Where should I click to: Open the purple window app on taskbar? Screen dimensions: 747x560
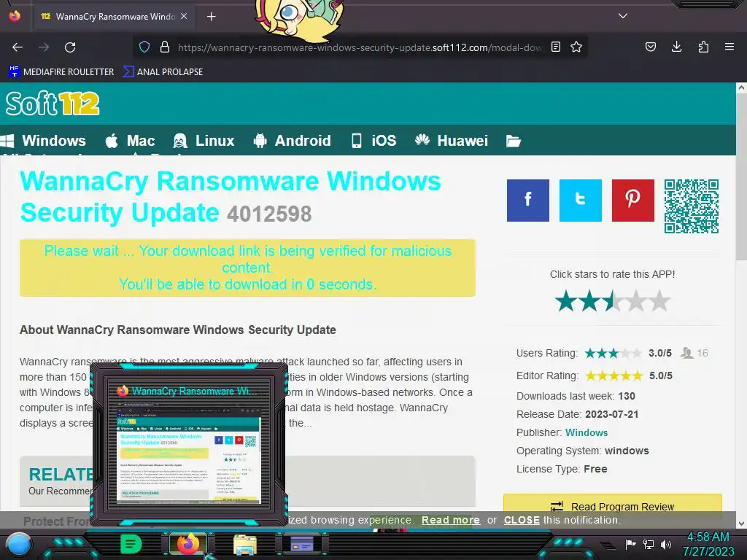(x=302, y=544)
